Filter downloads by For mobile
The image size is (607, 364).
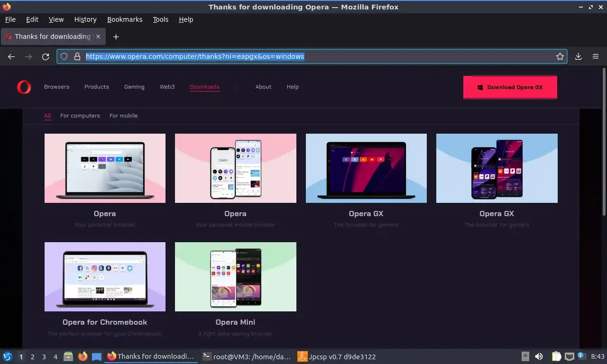[x=124, y=116]
